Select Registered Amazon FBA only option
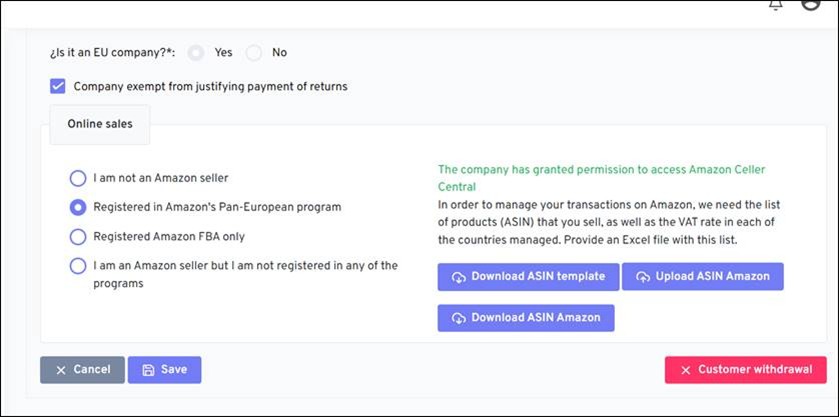 click(x=78, y=237)
